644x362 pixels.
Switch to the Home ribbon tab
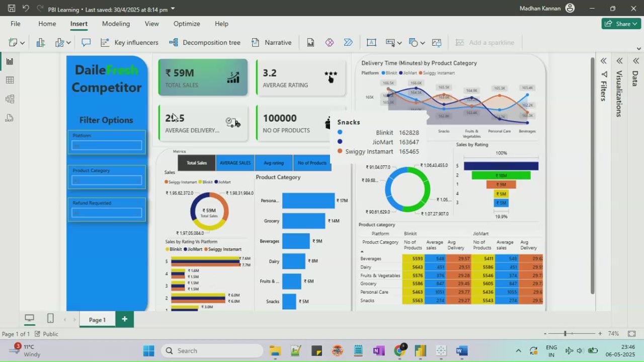coord(47,24)
